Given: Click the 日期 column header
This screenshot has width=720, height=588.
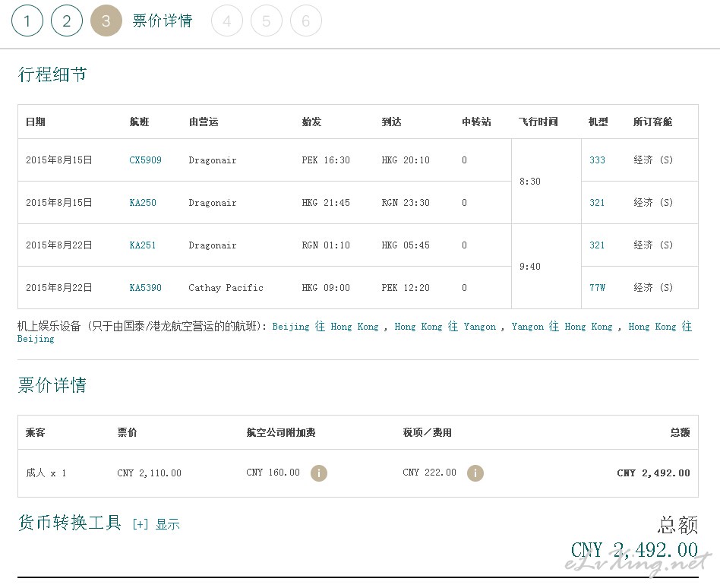Looking at the screenshot, I should (36, 122).
